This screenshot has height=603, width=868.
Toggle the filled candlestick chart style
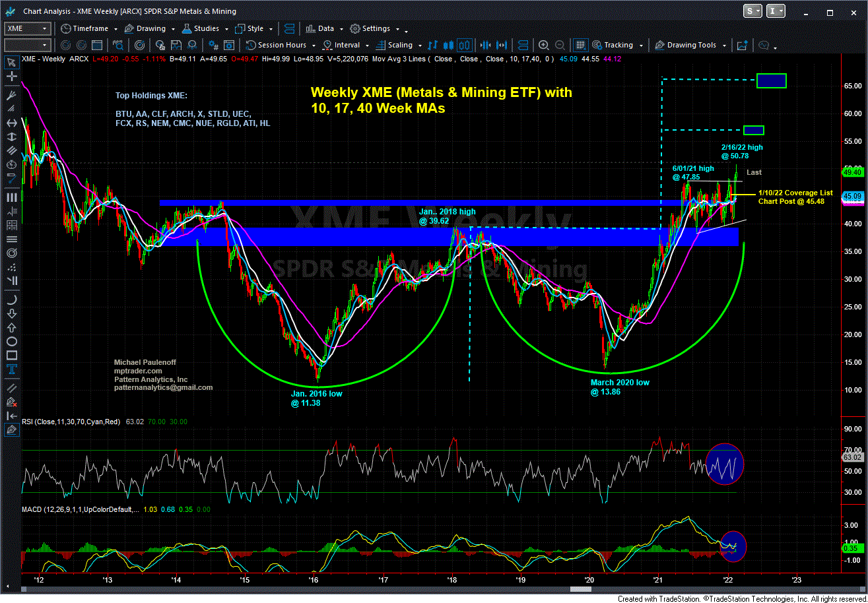(x=448, y=45)
